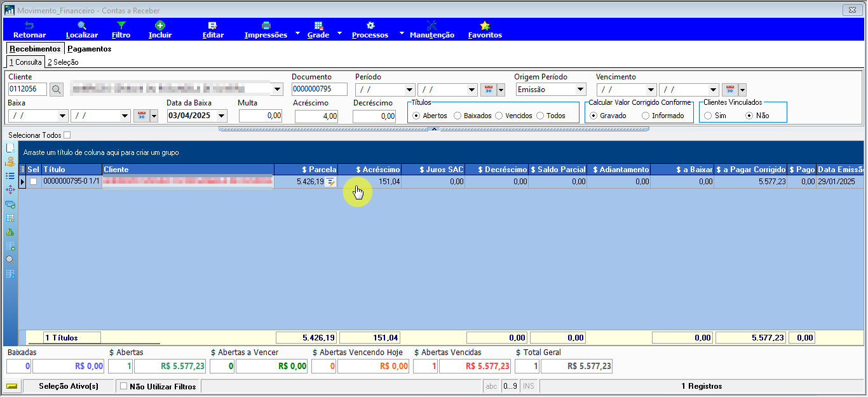
Task: Search client with magnifier button beside Cliente code
Action: 57,90
